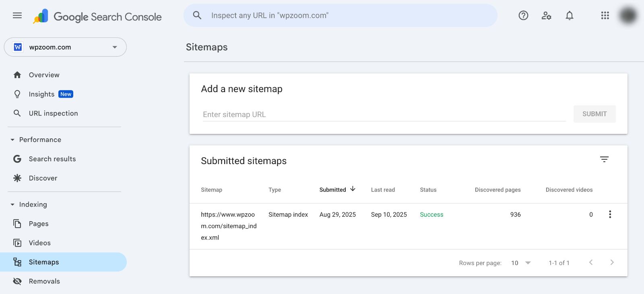Sort table by Submitted column header

(332, 190)
